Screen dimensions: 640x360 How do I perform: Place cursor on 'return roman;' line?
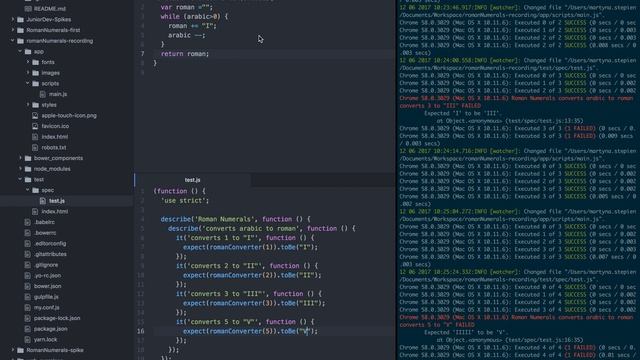coord(185,53)
